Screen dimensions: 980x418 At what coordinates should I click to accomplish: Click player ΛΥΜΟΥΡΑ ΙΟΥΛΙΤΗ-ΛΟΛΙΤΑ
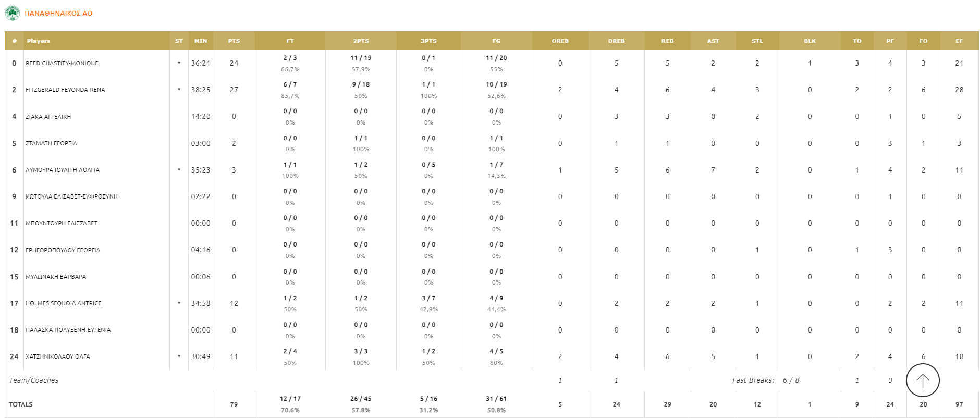[x=63, y=170]
